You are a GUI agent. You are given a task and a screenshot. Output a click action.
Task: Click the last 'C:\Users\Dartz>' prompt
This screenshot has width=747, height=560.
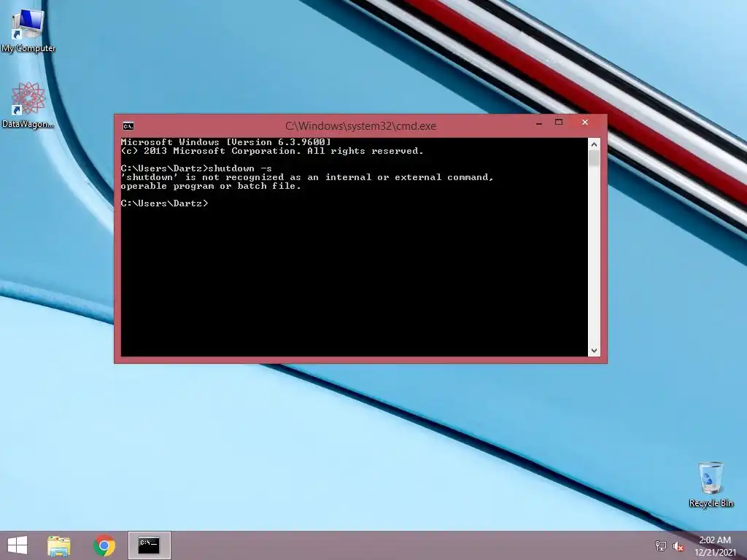click(164, 203)
